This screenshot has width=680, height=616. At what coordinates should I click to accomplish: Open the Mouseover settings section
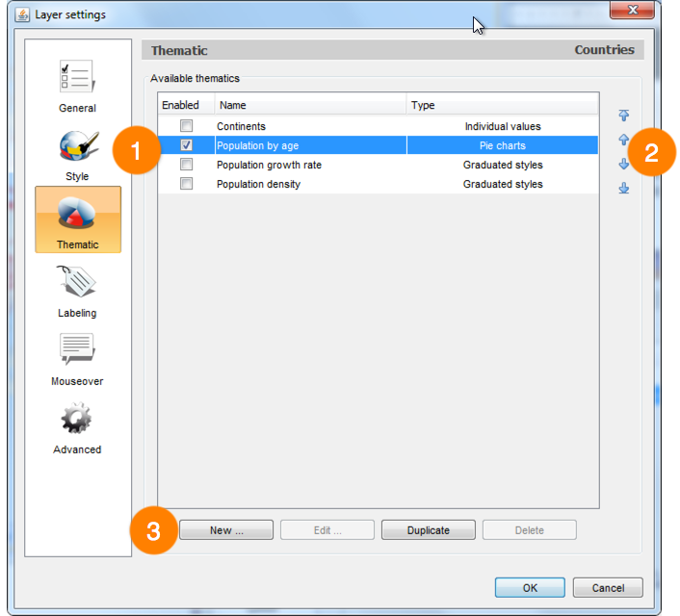tap(77, 360)
